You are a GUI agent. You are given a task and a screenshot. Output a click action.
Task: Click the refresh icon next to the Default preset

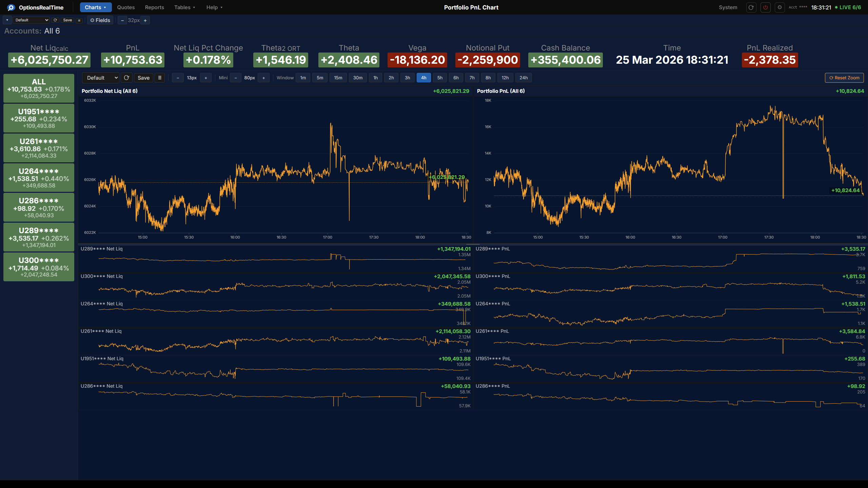[x=55, y=20]
